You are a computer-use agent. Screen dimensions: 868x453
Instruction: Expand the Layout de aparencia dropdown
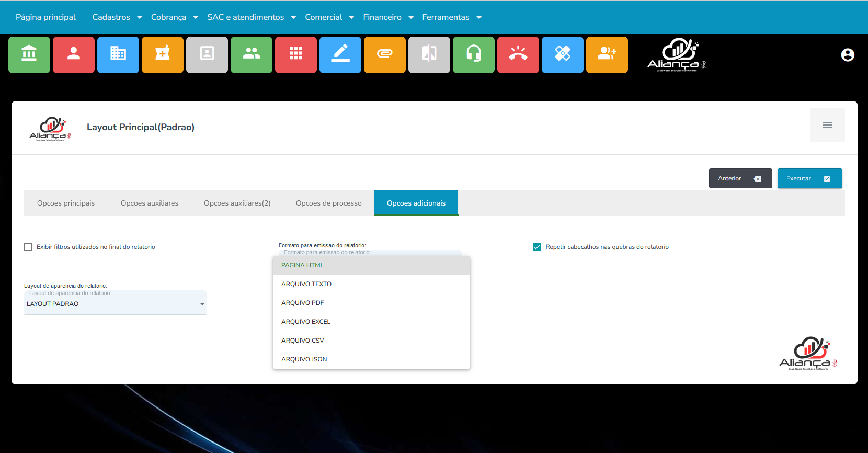click(x=115, y=304)
